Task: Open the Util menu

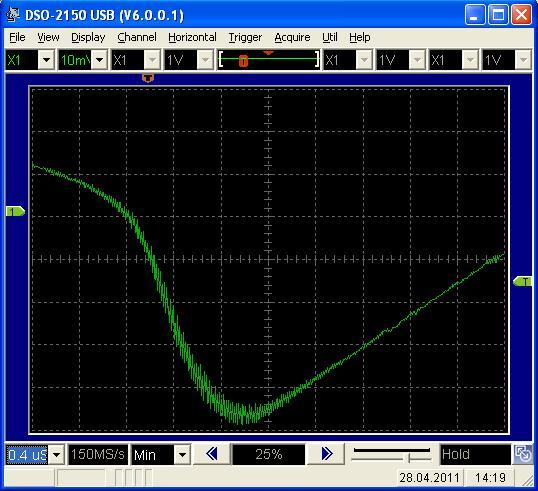Action: pos(329,37)
